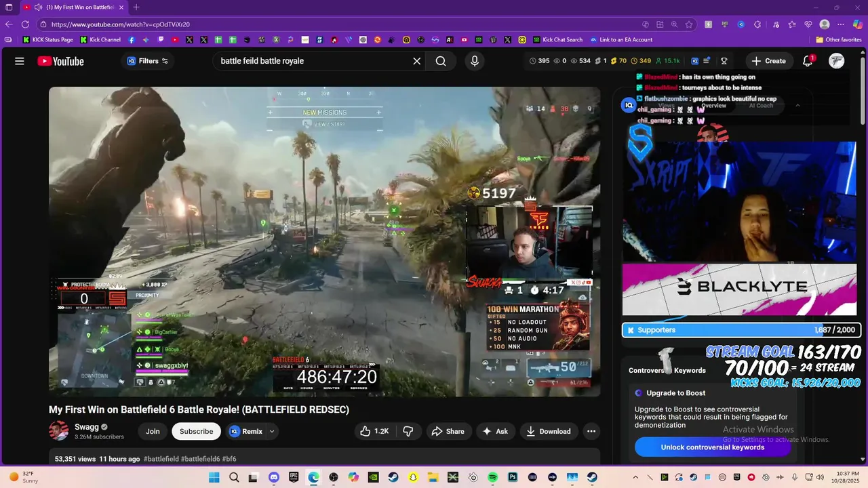Open the Kick Channel bookmark
Image resolution: width=868 pixels, height=488 pixels.
100,40
